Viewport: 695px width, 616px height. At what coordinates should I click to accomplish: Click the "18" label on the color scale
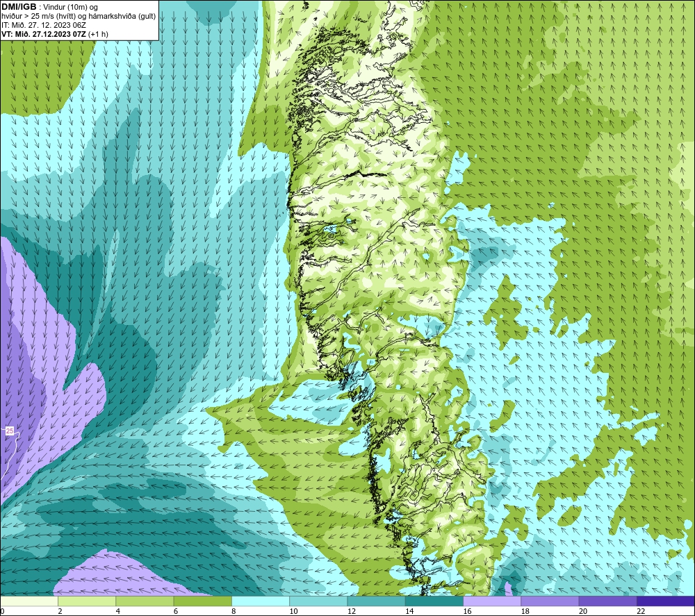pyautogui.click(x=525, y=611)
